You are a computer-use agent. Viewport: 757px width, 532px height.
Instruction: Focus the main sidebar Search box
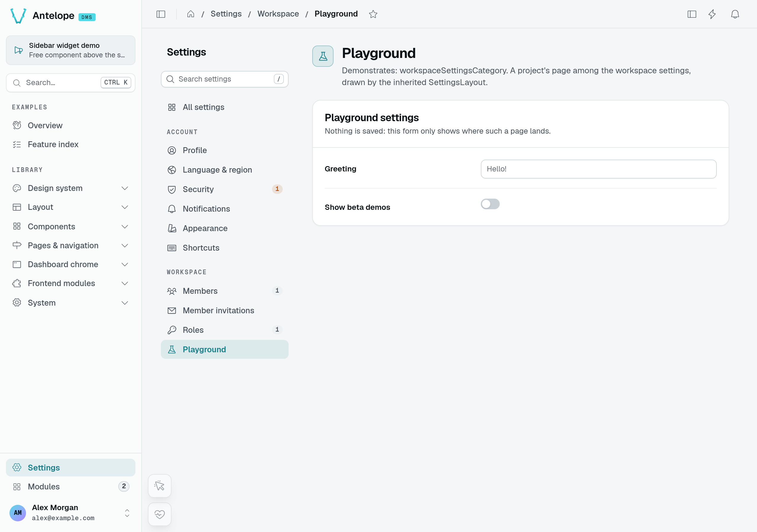pos(71,83)
